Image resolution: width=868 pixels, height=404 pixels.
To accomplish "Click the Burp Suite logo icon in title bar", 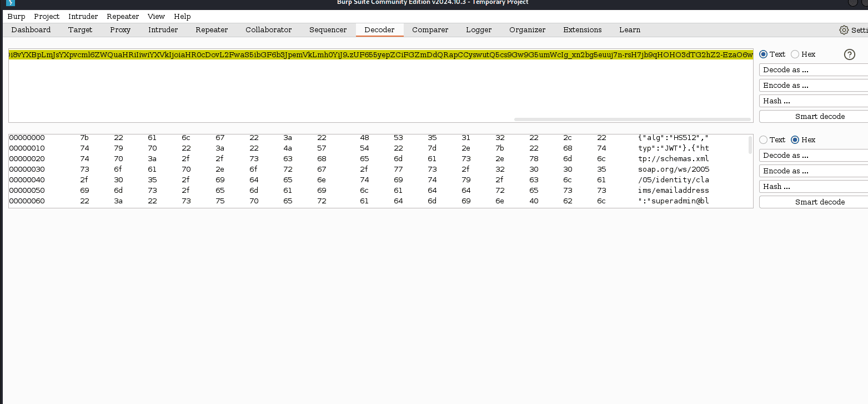I will [11, 3].
